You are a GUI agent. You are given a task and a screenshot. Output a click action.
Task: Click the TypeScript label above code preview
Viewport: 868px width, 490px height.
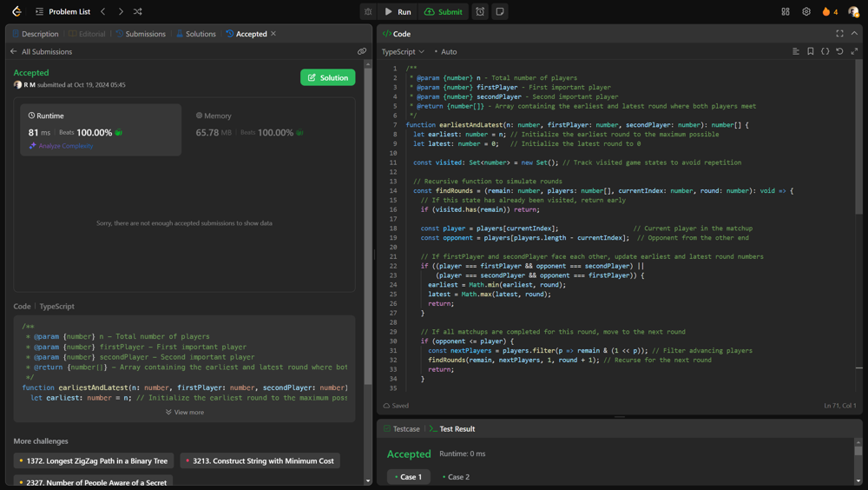click(56, 307)
